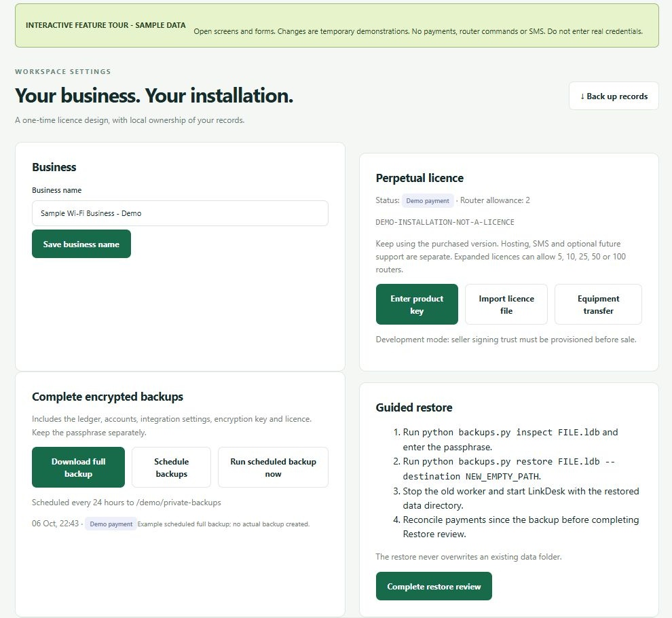Image resolution: width=672 pixels, height=618 pixels.
Task: Focus the Business name input field
Action: [180, 213]
